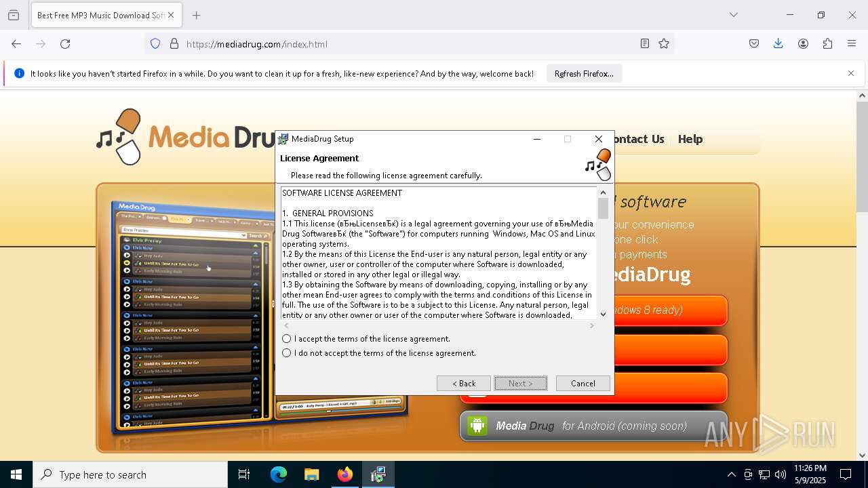
Task: Switch to MediaDrug Setup taskbar icon
Action: [378, 474]
